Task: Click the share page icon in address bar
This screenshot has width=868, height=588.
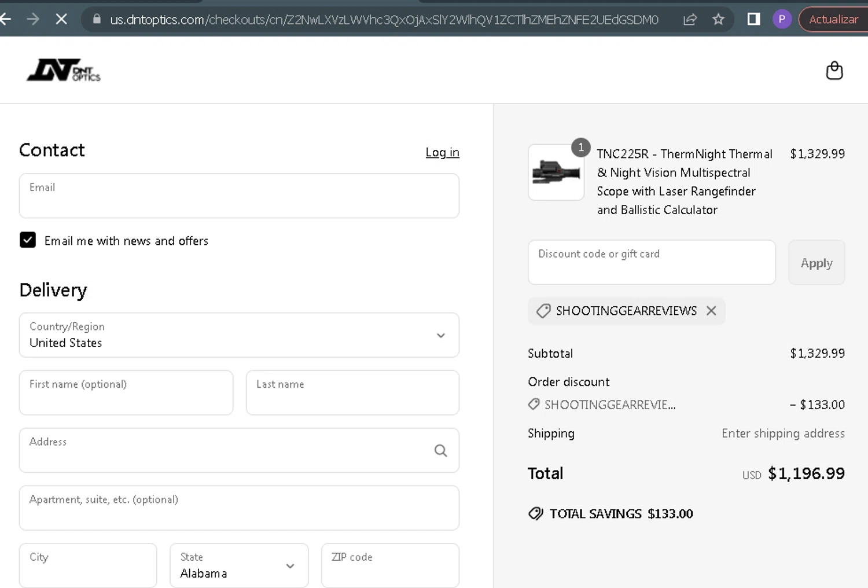Action: coord(690,19)
